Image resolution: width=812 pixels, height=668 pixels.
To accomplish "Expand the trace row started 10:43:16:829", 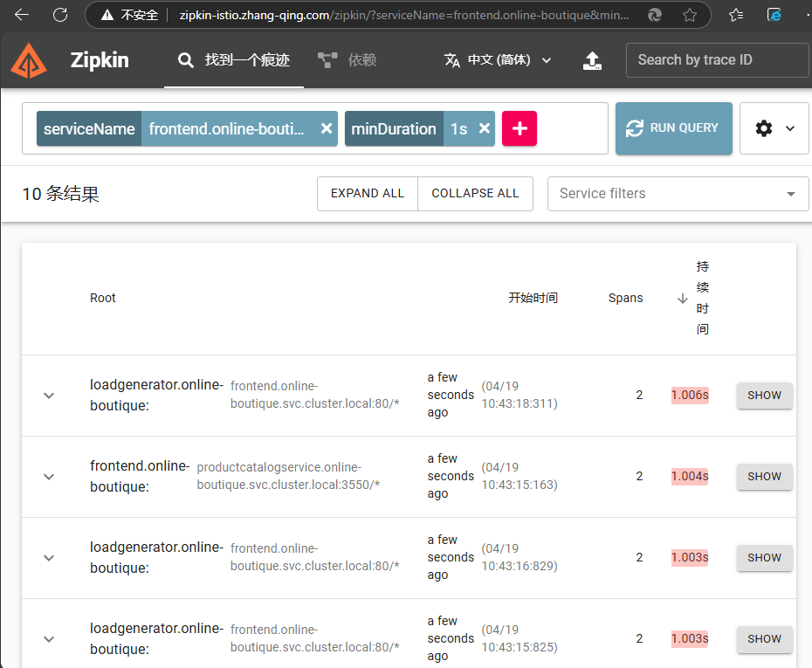I will [49, 558].
